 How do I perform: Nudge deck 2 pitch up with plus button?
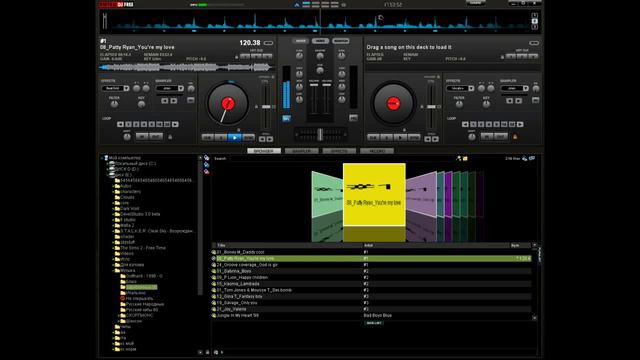click(436, 139)
